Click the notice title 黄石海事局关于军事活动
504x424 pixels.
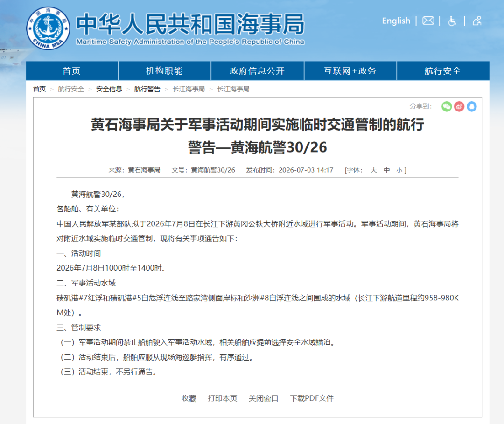click(x=258, y=136)
